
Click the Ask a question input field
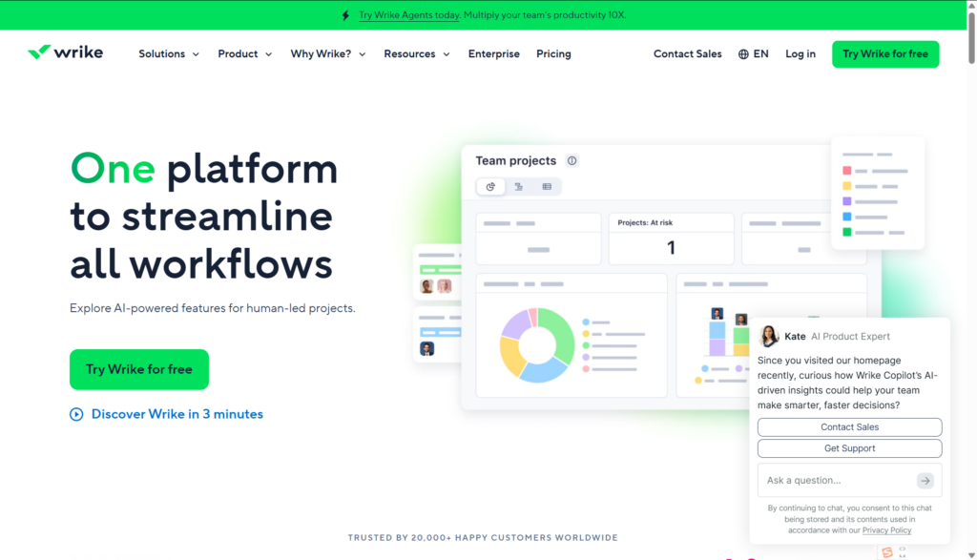point(837,481)
